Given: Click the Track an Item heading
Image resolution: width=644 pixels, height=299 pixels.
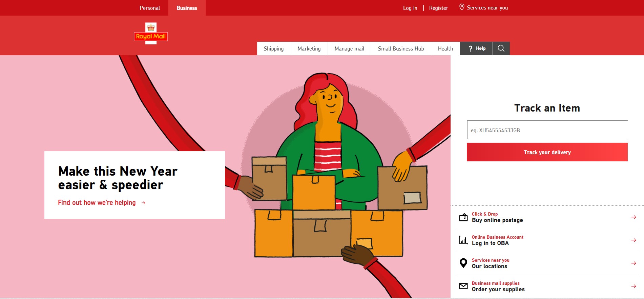Looking at the screenshot, I should coord(547,108).
